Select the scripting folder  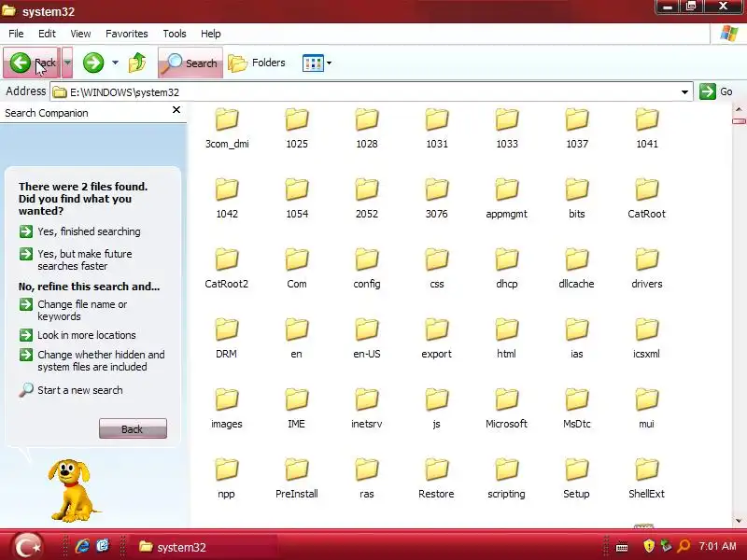506,478
